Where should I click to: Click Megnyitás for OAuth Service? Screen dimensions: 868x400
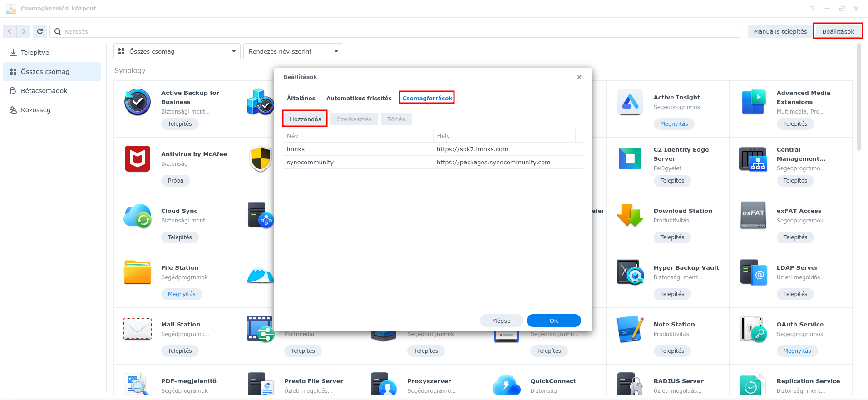point(797,351)
